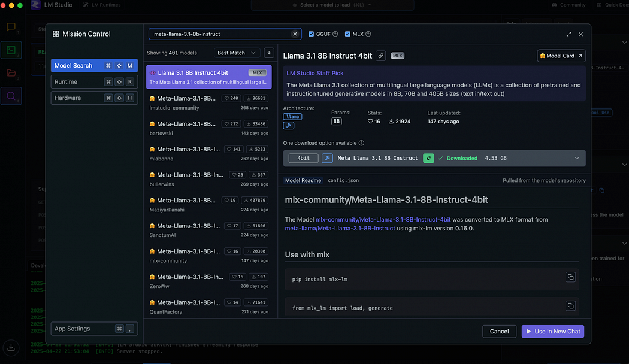Click the tool-use icon under Architecture

288,126
